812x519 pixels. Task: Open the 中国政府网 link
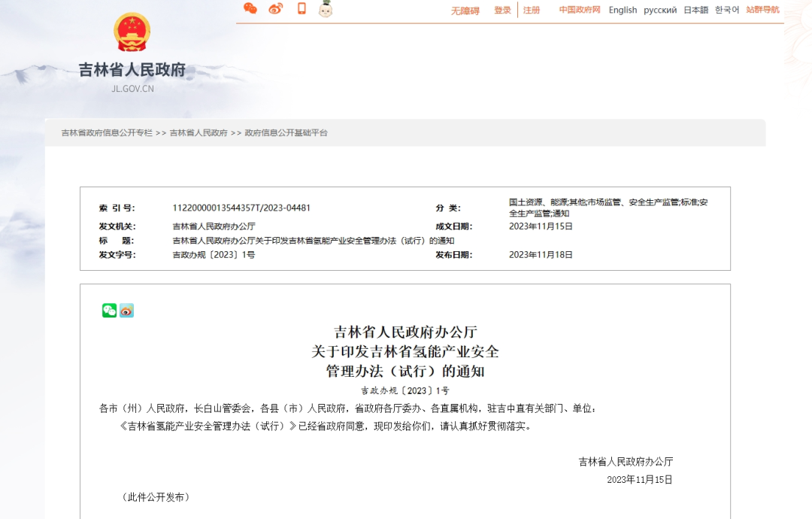[580, 10]
